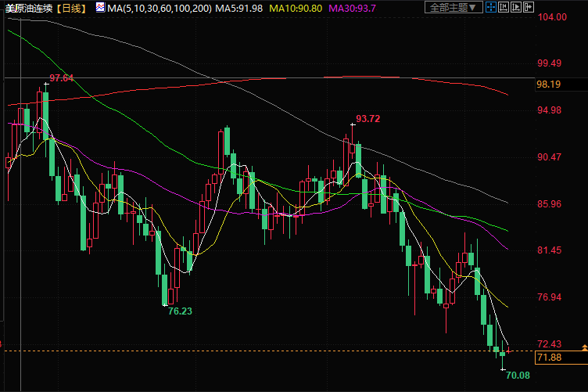The height and width of the screenshot is (392, 588).
Task: Click the 98.19 crosshair price tag
Action: [x=550, y=85]
